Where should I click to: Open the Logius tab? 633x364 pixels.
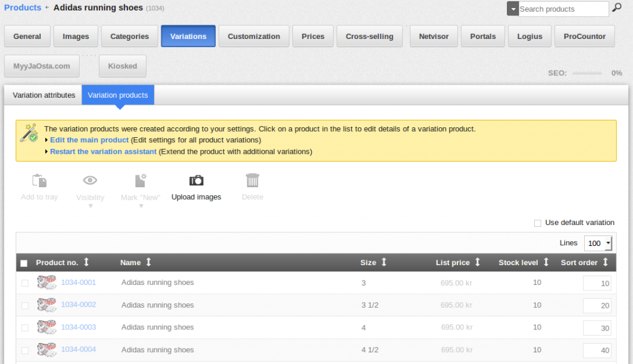[530, 36]
